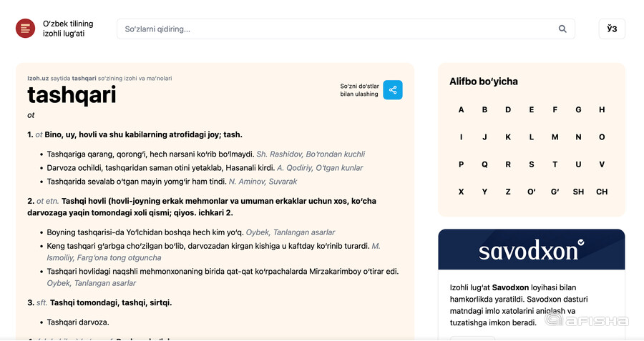644x341 pixels.
Task: Open letter Q in the alphabet list
Action: [484, 164]
